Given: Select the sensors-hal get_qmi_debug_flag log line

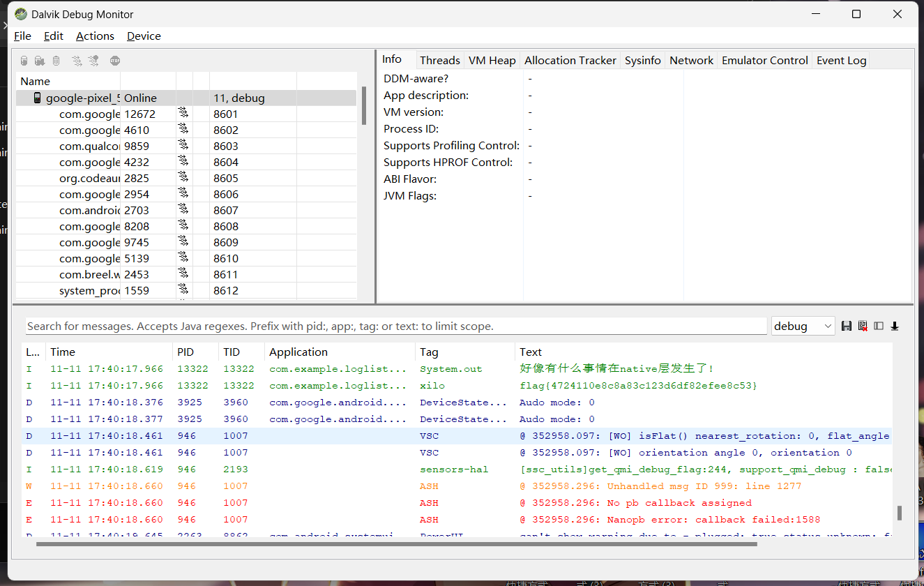Looking at the screenshot, I should [x=457, y=469].
